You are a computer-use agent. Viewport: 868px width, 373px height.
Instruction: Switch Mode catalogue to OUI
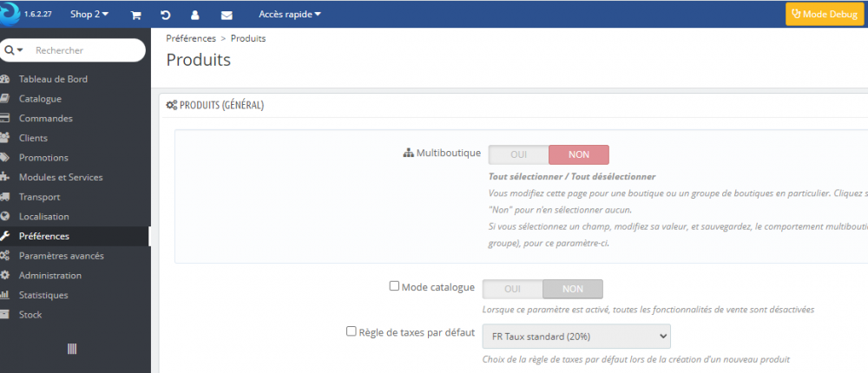tap(513, 289)
